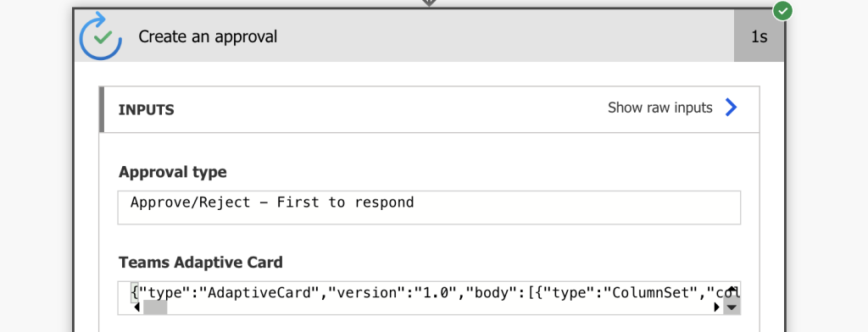Click the right arrow of the horizontal scrollbar
This screenshot has width=868, height=332.
click(x=717, y=307)
